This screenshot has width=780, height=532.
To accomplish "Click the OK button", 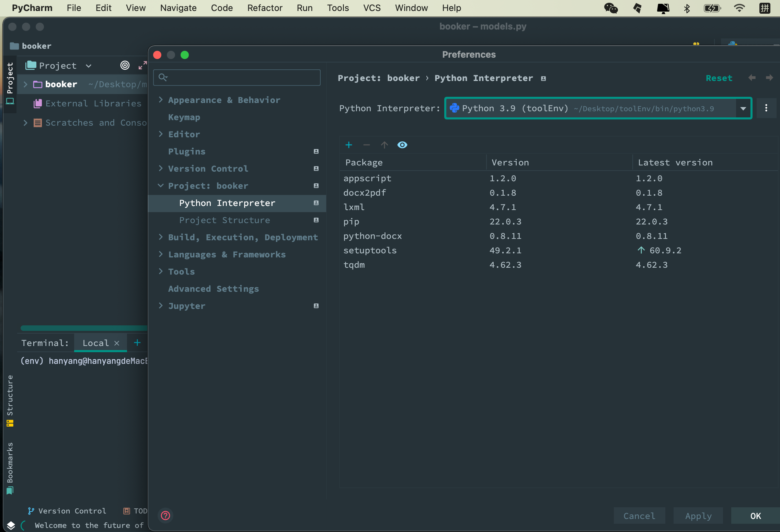I will [x=755, y=516].
